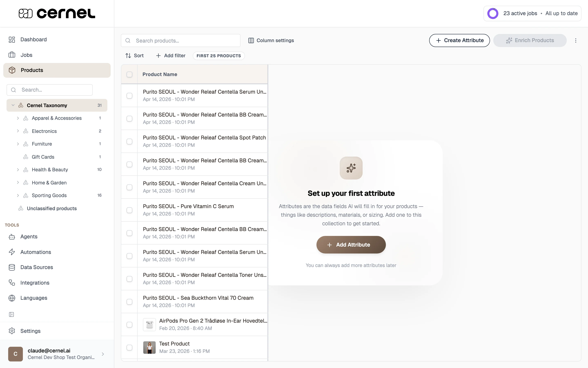Open the Languages page

(x=57, y=298)
